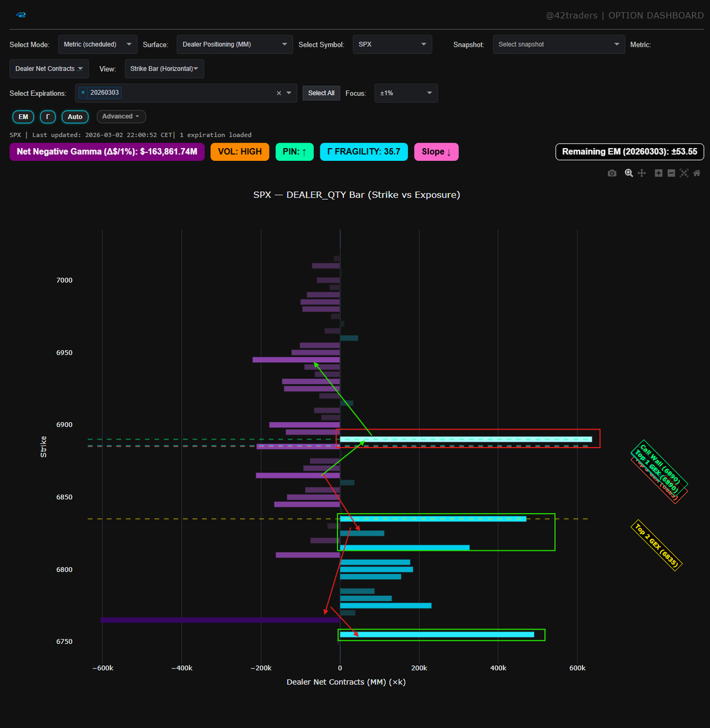Viewport: 710px width, 728px height.
Task: Open the Select Symbol dropdown for SPX
Action: 392,44
